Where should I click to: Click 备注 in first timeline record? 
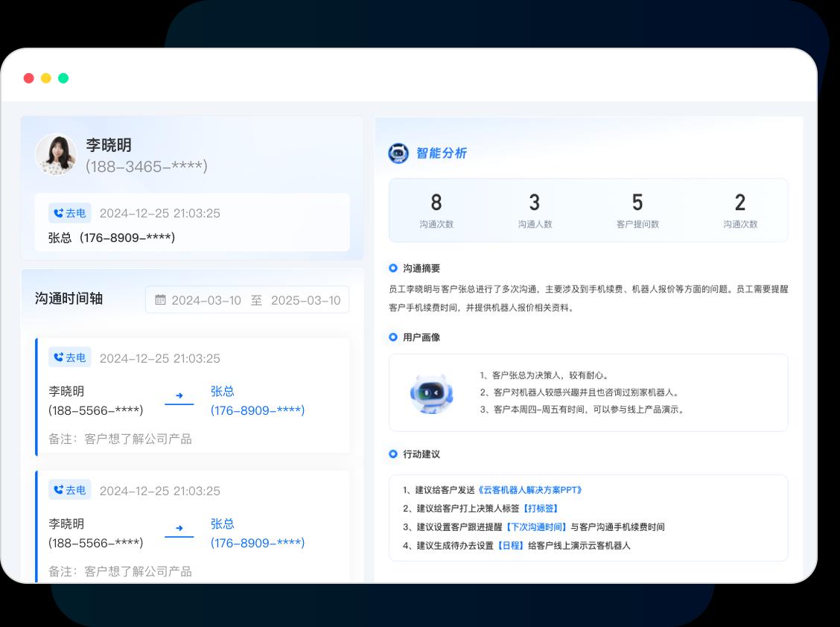(120, 439)
